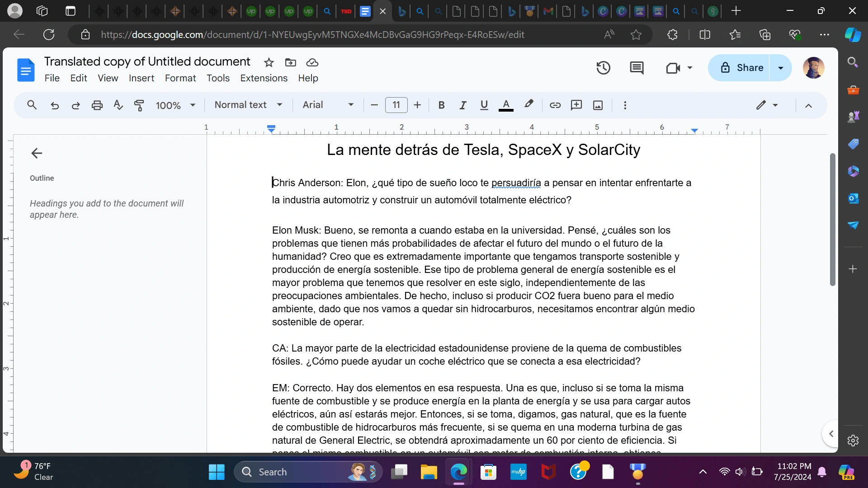This screenshot has width=868, height=488.
Task: Open the text color picker
Action: 506,105
